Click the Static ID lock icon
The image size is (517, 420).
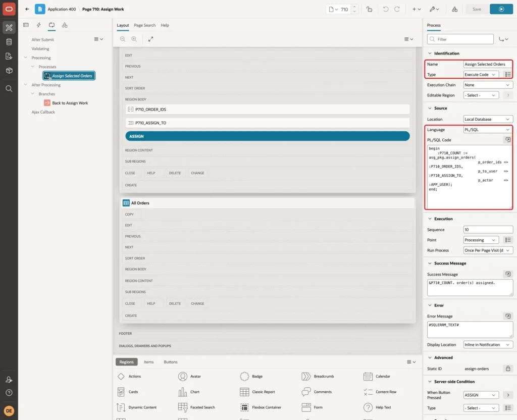[508, 369]
